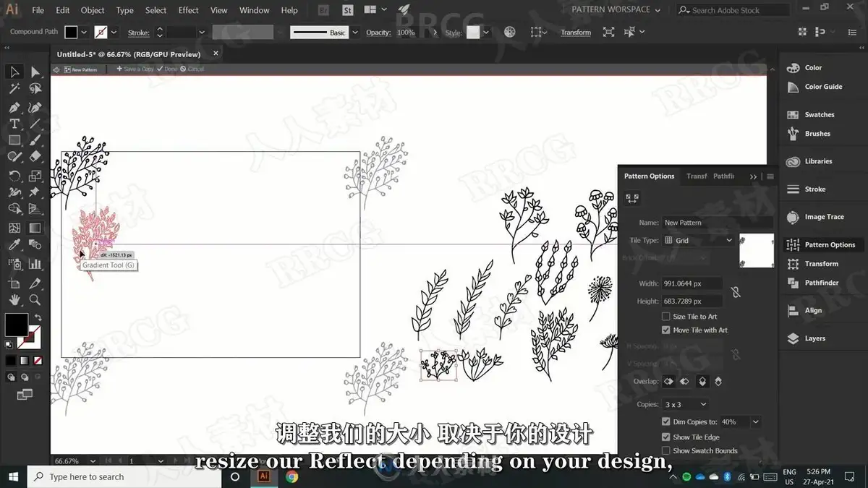
Task: Open the File menu
Action: pyautogui.click(x=38, y=10)
